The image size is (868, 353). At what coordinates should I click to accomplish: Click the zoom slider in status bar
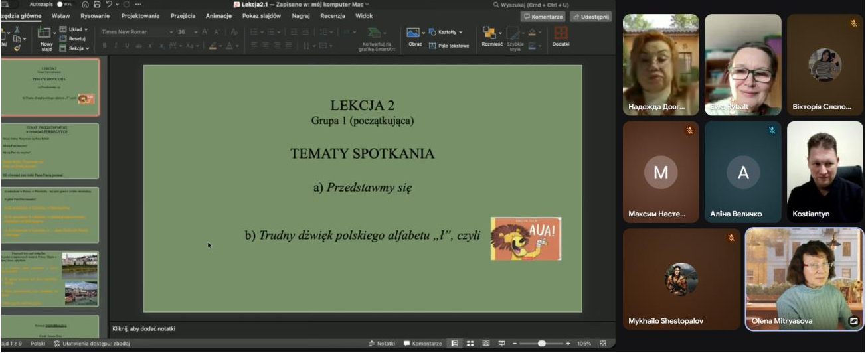(542, 344)
